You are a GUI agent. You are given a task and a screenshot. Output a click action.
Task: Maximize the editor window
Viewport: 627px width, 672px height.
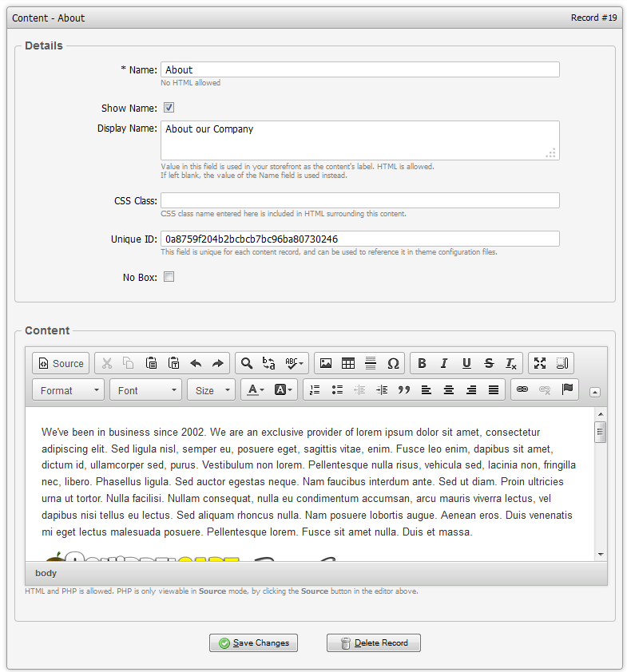(540, 363)
